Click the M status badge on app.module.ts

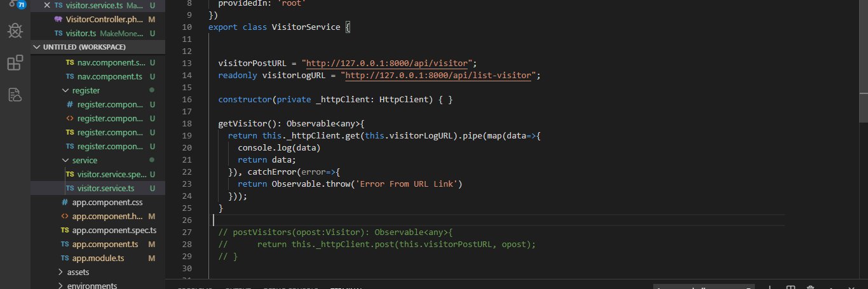tap(152, 259)
